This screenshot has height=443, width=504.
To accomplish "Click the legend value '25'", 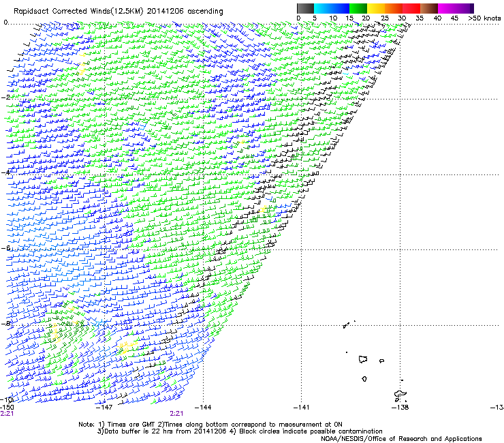I will 384,18.
